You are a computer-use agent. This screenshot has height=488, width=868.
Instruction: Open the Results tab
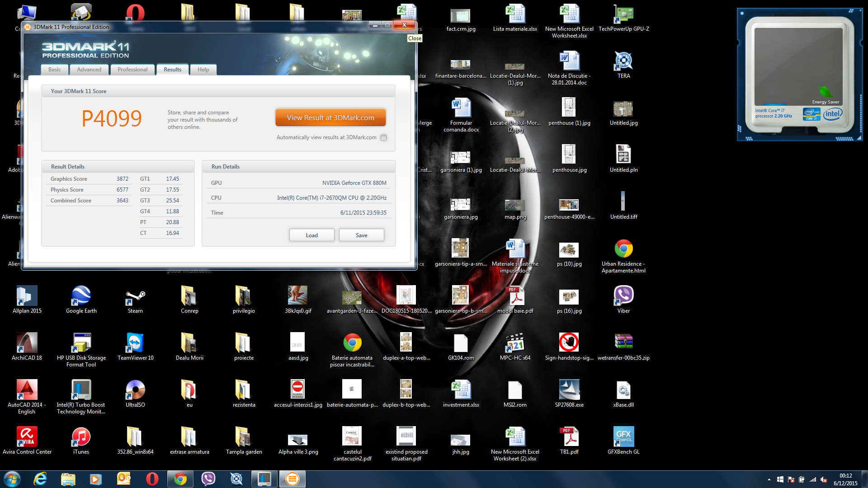tap(173, 70)
